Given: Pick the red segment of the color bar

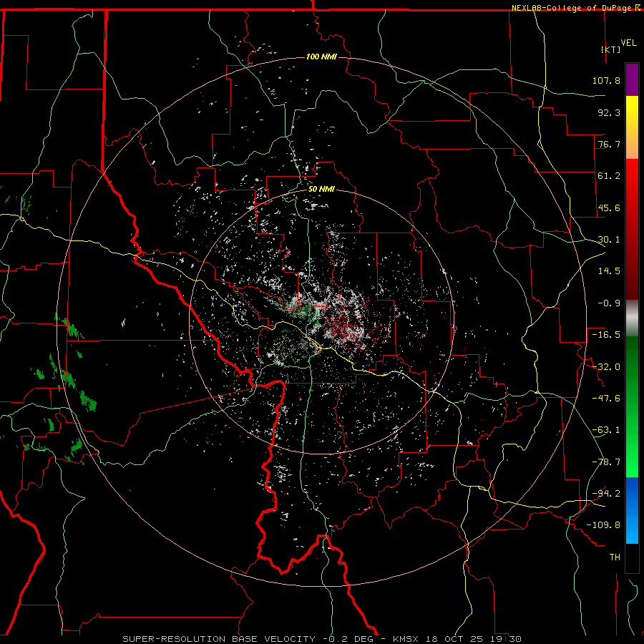Looking at the screenshot, I should click(x=632, y=229).
